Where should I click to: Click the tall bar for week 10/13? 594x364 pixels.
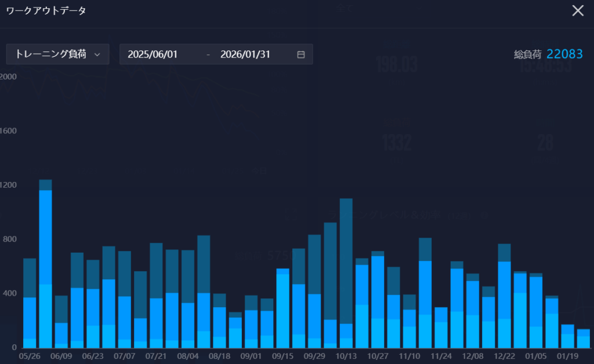coord(346,272)
